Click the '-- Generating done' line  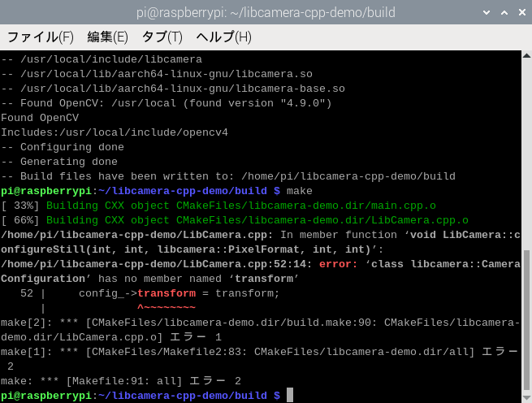(59, 162)
